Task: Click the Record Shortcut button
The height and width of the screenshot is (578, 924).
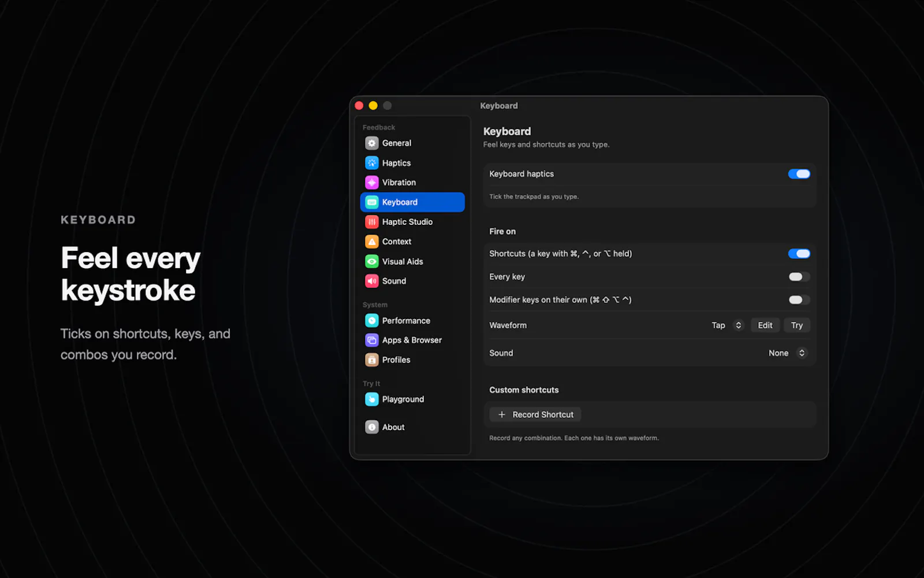Action: (535, 414)
